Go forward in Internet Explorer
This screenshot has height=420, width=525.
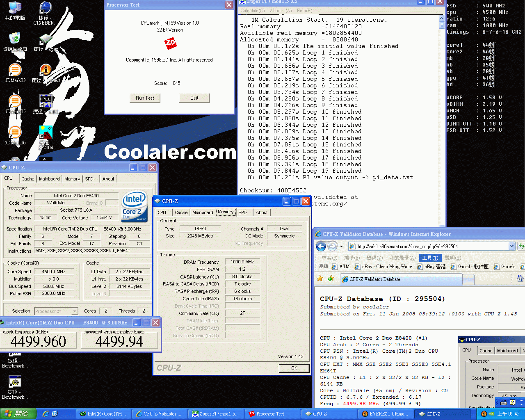[332, 246]
